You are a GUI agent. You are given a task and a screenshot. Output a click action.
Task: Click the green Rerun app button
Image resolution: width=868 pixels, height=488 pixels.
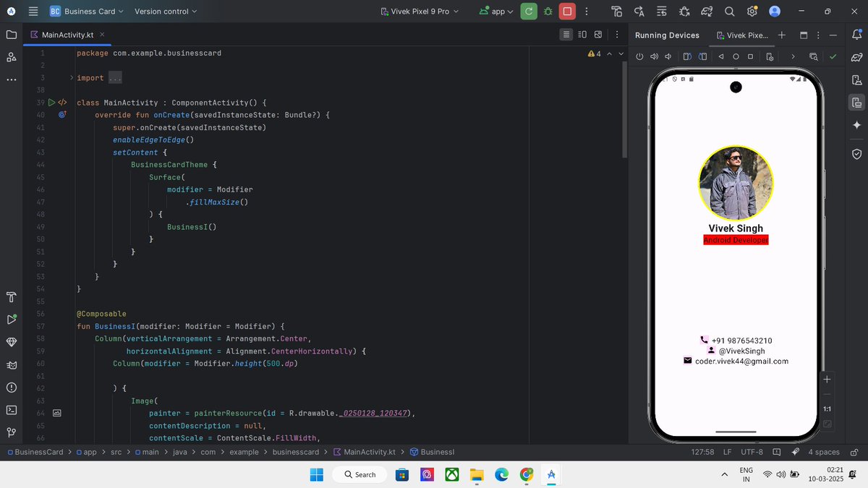[529, 12]
